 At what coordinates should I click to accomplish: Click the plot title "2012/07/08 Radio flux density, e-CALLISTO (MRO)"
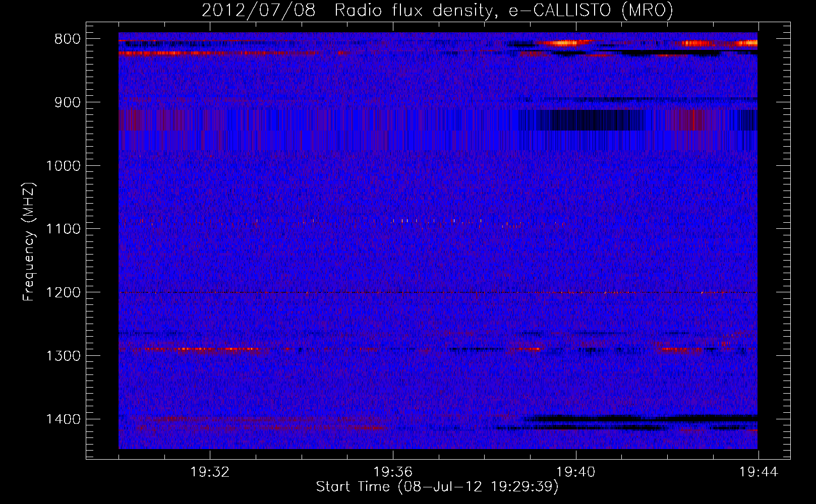[x=437, y=11]
